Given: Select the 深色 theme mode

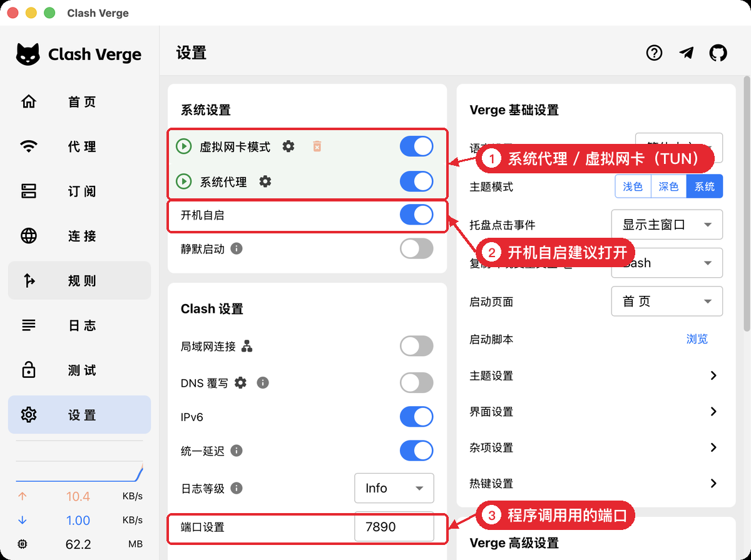Looking at the screenshot, I should click(668, 186).
